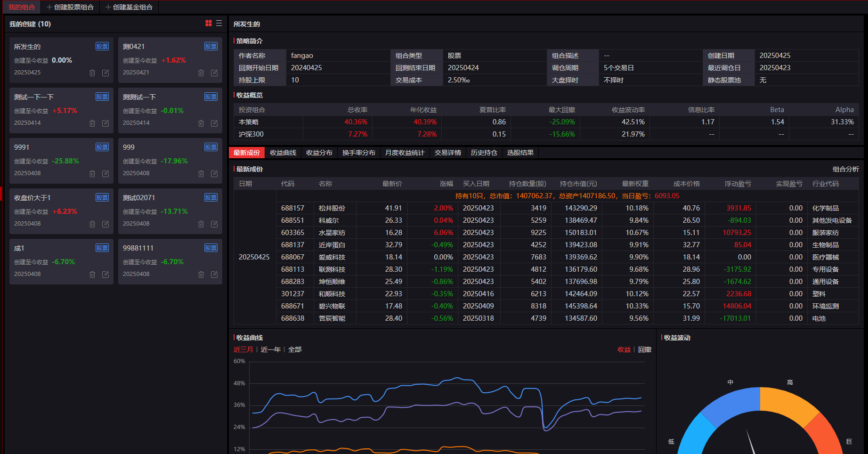Delete the 9991 portfolio
This screenshot has height=454, width=868.
pyautogui.click(x=92, y=174)
